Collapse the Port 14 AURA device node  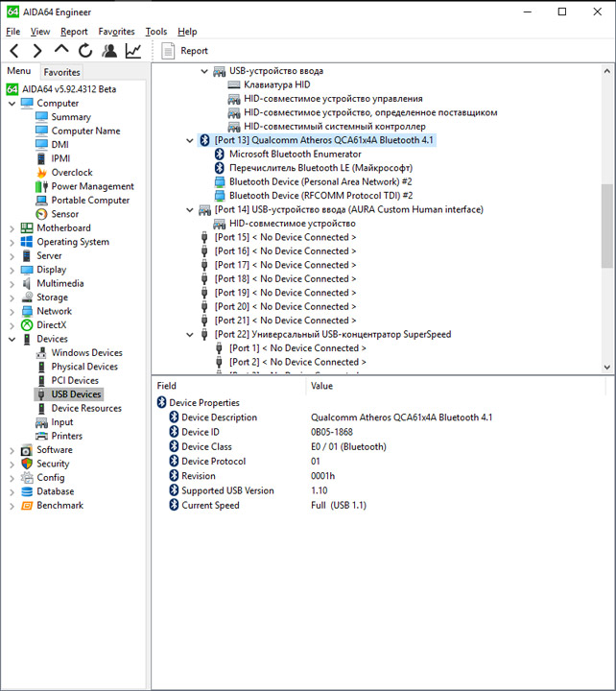190,210
